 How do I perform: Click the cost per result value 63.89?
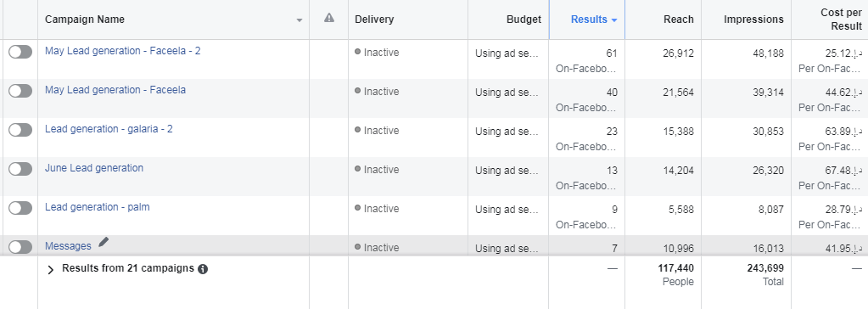tap(843, 132)
